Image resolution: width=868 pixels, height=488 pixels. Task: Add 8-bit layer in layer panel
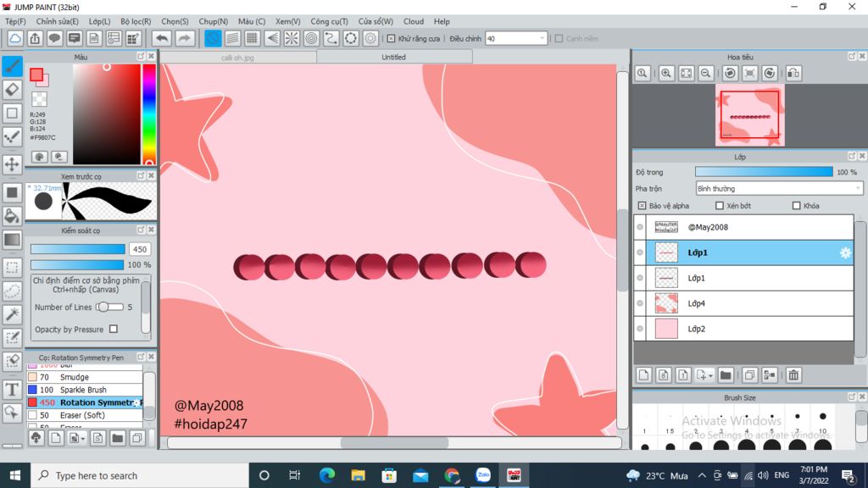(x=663, y=375)
